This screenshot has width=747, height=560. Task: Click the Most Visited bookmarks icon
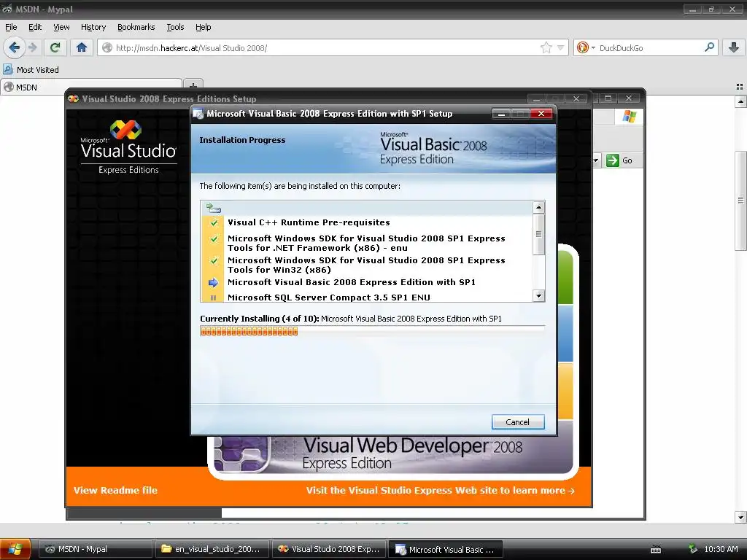7,69
